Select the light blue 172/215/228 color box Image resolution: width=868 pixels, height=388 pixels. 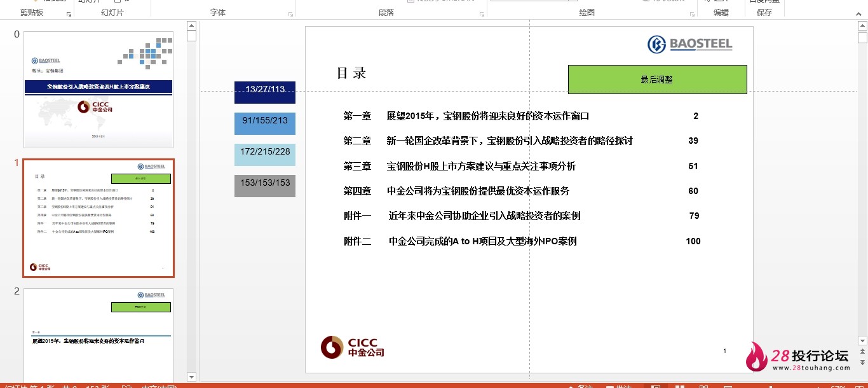[265, 155]
